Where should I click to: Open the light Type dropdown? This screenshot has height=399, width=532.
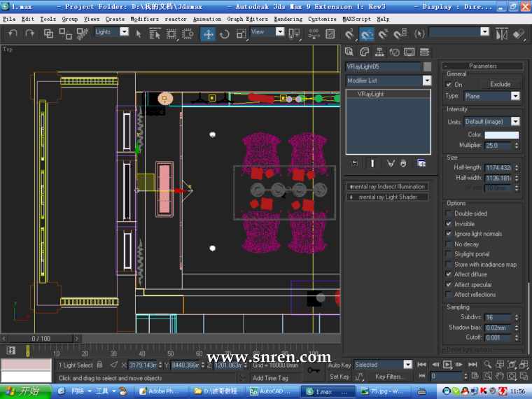pos(515,96)
